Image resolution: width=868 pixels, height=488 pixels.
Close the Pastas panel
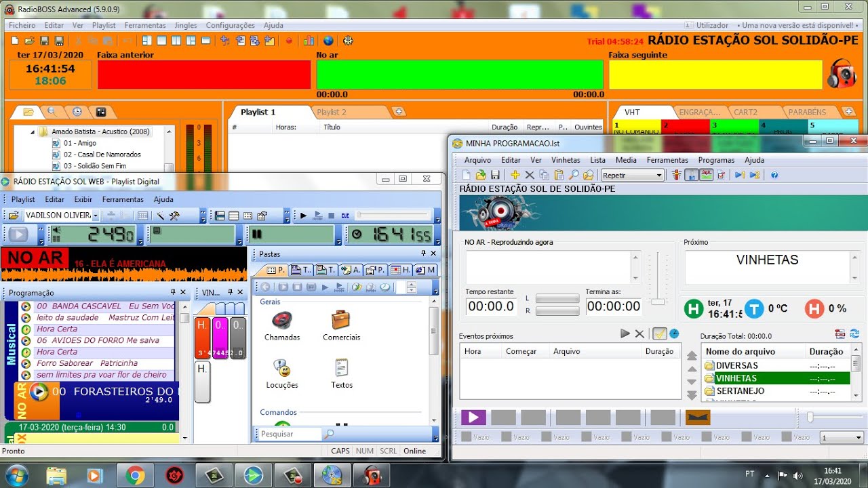pyautogui.click(x=434, y=253)
